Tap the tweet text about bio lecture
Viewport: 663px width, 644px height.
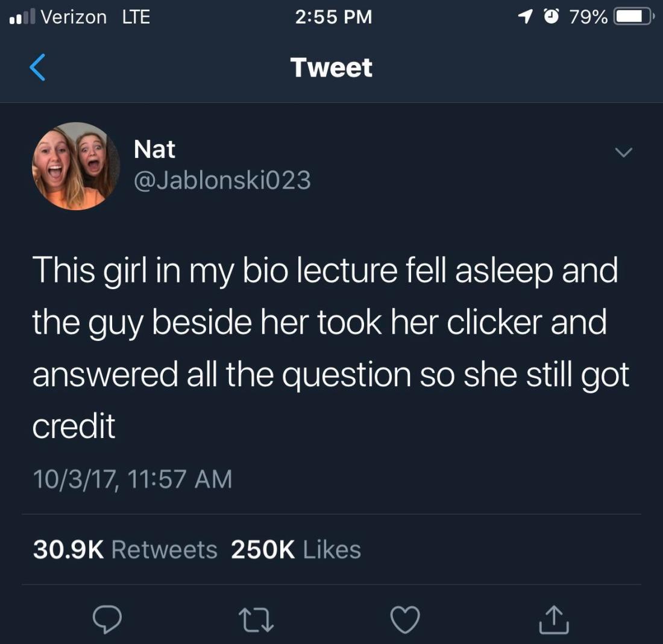coord(331,348)
